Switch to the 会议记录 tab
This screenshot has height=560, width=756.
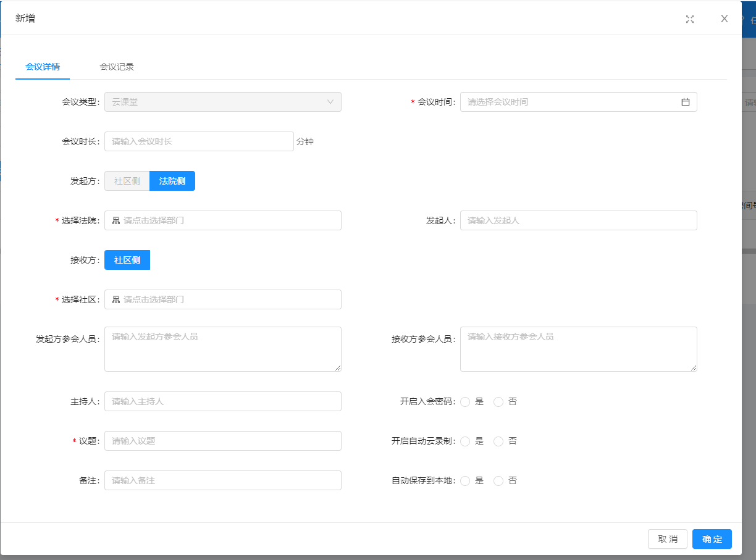coord(117,67)
